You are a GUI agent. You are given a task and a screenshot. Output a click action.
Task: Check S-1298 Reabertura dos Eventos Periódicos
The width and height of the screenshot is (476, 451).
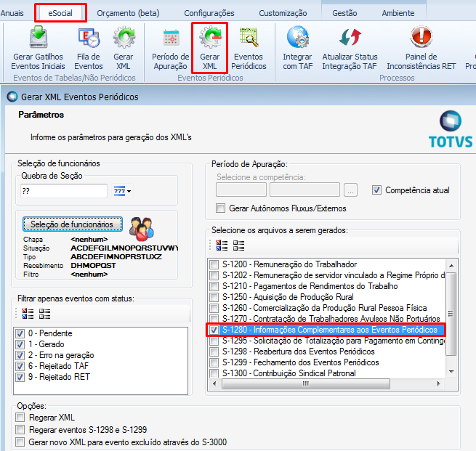coord(214,352)
